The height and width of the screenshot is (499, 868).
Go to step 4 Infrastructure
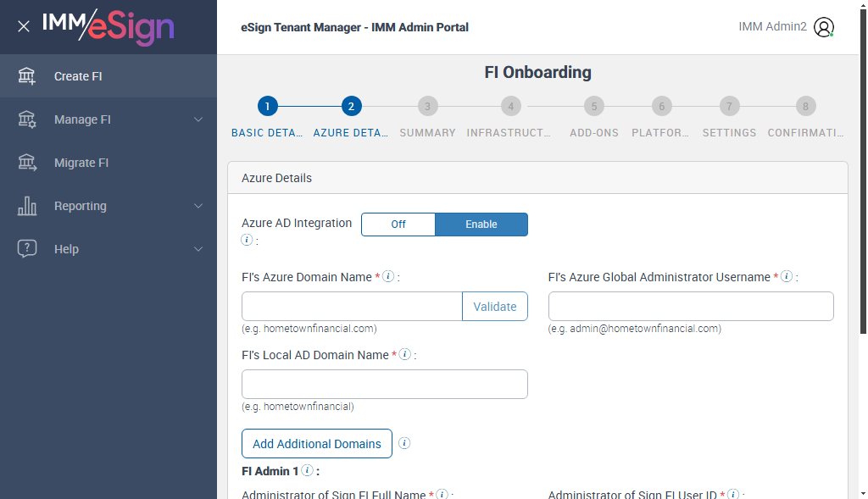point(510,106)
